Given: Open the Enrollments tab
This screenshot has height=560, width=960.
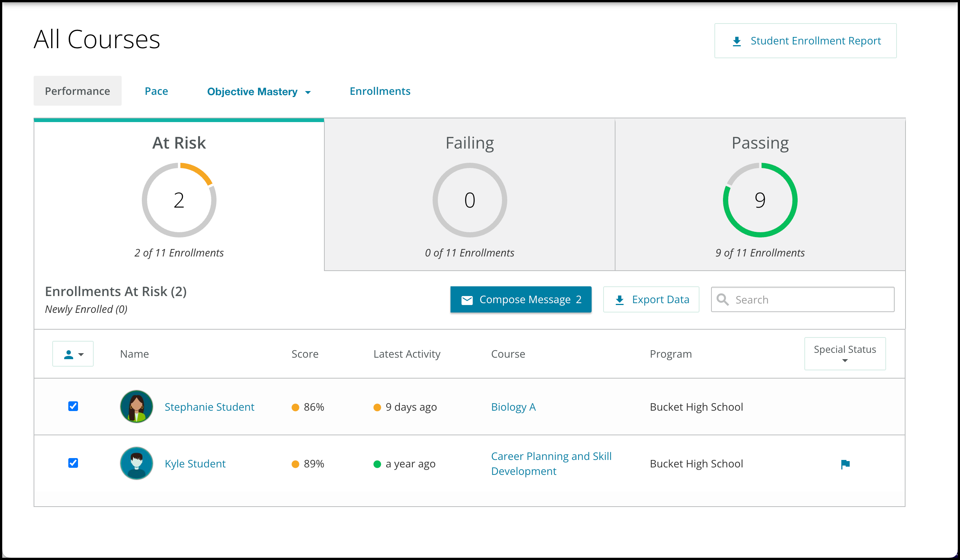Looking at the screenshot, I should pyautogui.click(x=380, y=91).
